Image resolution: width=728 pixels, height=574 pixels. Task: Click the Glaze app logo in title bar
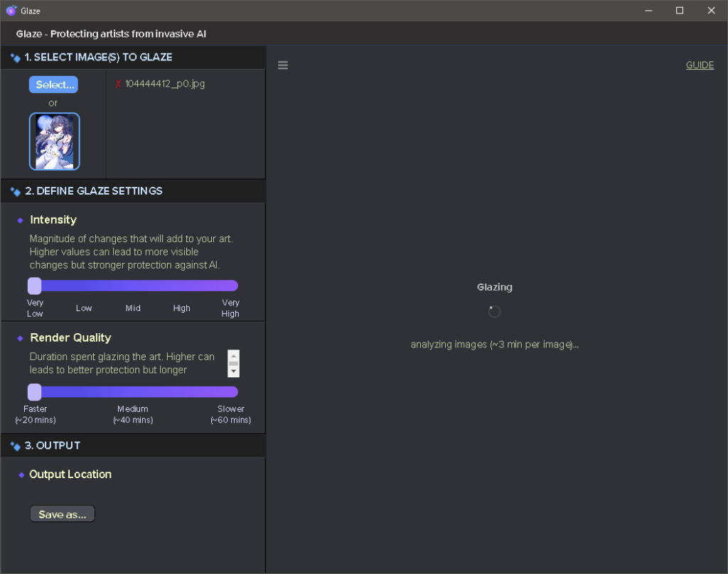[x=11, y=10]
